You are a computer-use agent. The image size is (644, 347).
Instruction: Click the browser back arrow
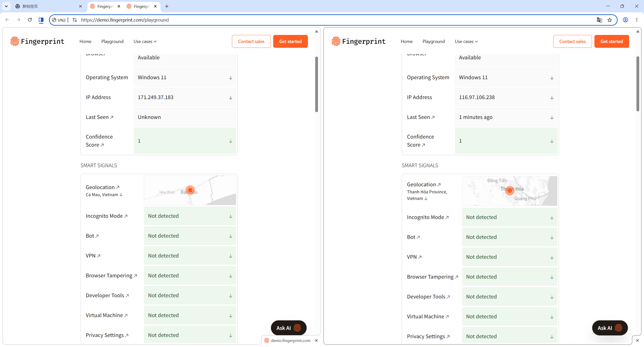tap(7, 20)
